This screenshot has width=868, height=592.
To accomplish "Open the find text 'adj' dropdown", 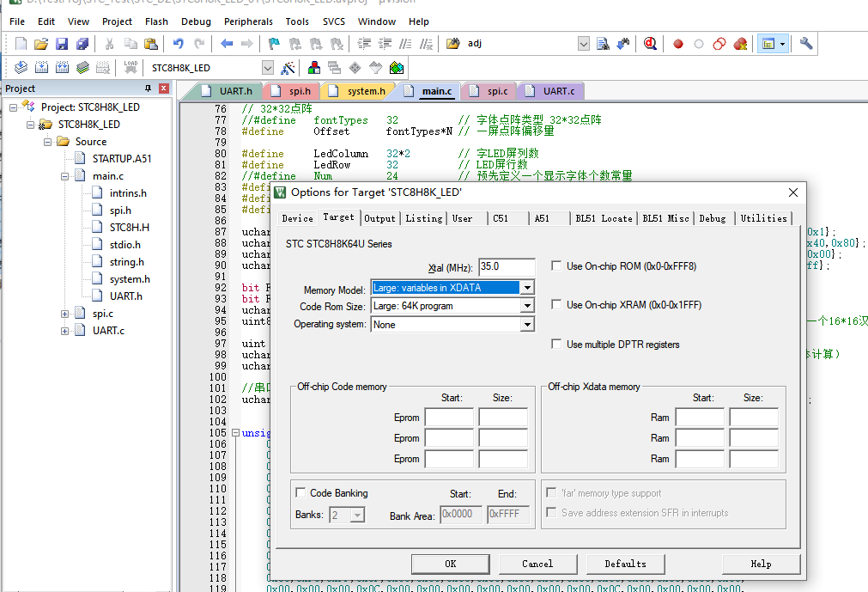I will tap(584, 44).
